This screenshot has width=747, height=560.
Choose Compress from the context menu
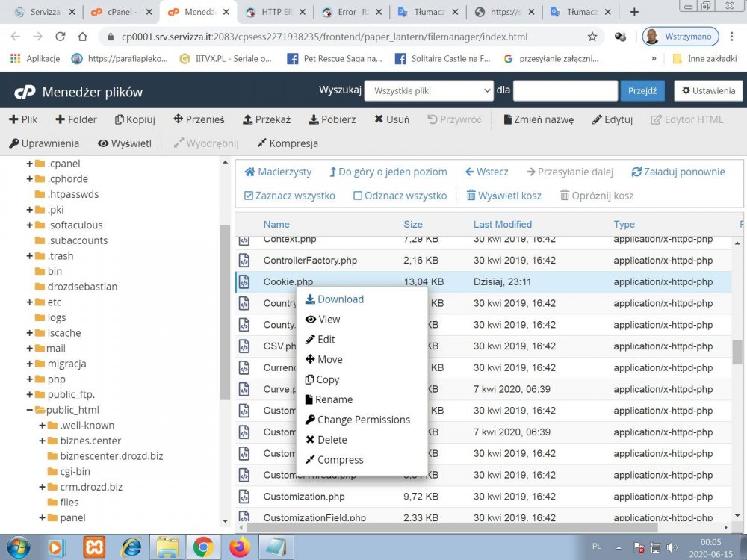coord(335,459)
